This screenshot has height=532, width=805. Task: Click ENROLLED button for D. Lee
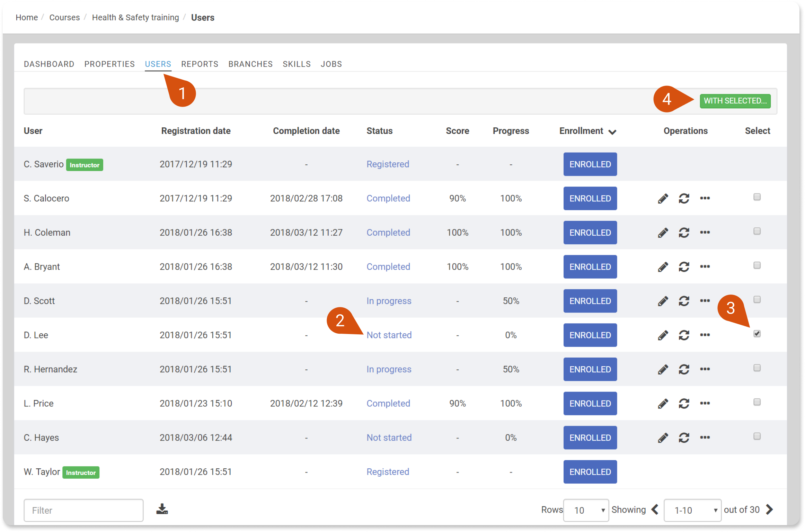click(x=590, y=335)
